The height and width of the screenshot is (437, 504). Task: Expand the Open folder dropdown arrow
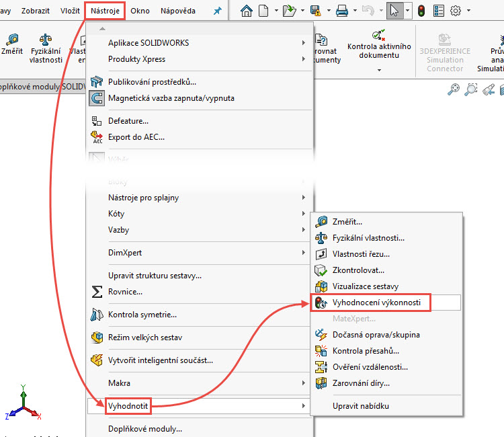coord(302,11)
